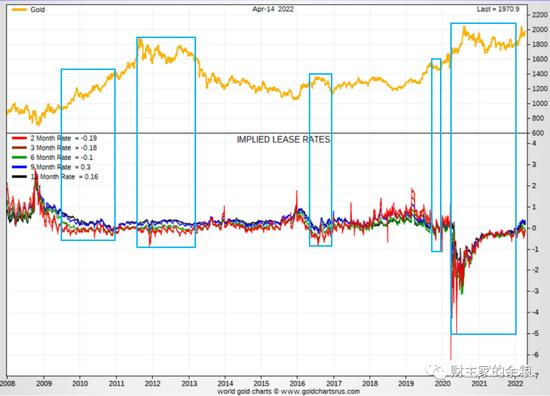550x396 pixels.
Task: Click the 1200 gold price axis label
Action: click(539, 89)
